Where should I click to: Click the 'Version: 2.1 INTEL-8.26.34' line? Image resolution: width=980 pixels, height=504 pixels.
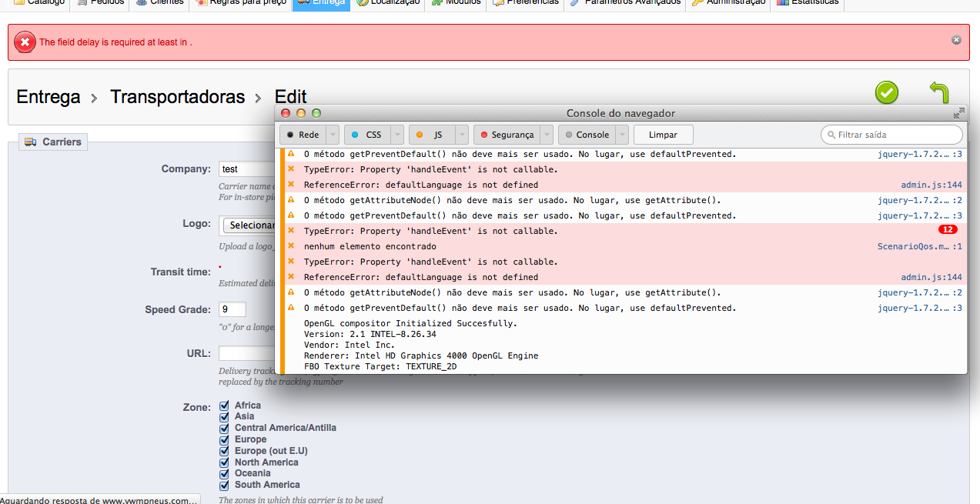point(370,334)
